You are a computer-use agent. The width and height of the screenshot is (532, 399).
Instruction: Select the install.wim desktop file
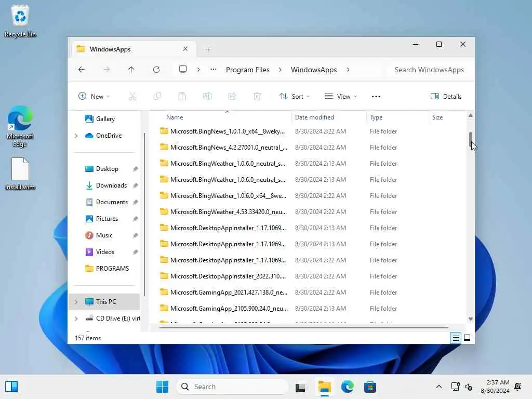[x=20, y=174]
